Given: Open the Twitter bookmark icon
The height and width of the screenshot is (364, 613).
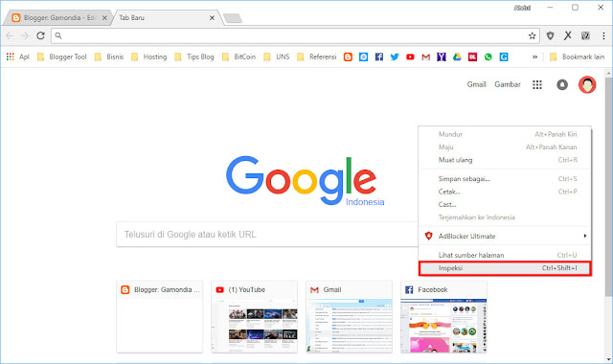Looking at the screenshot, I should (395, 57).
